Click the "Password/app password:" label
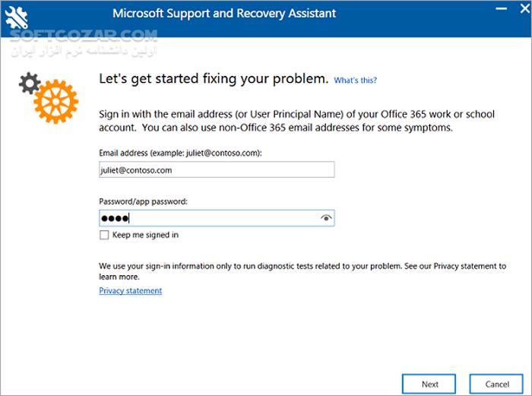Screen dimensions: 532x396 coord(143,201)
